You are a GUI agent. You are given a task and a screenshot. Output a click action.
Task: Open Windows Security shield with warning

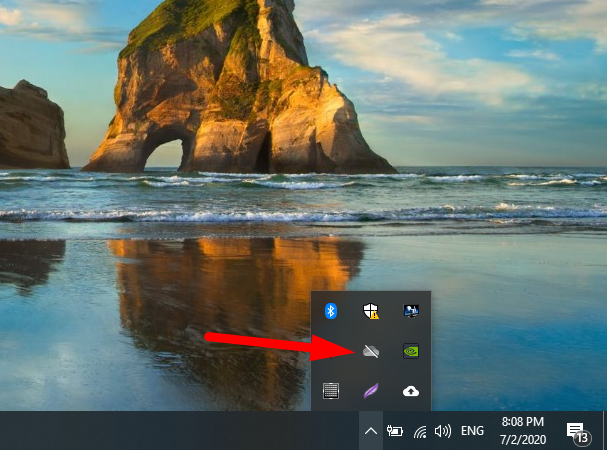[x=371, y=312]
